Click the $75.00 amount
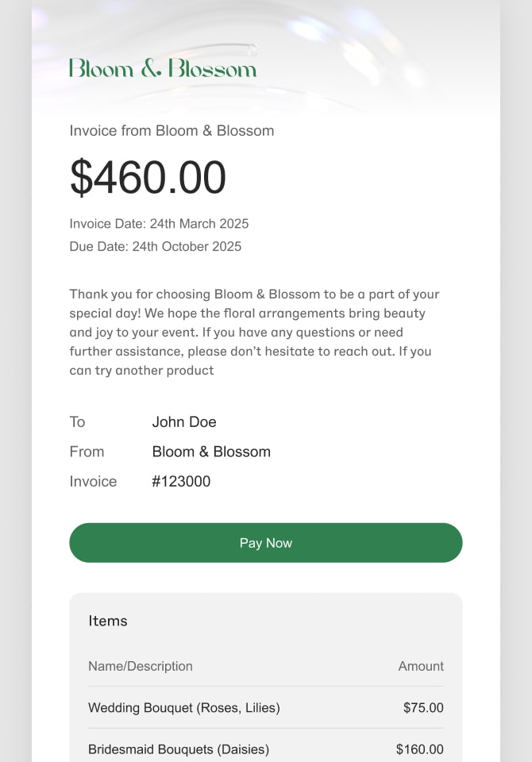This screenshot has width=532, height=762. [423, 707]
